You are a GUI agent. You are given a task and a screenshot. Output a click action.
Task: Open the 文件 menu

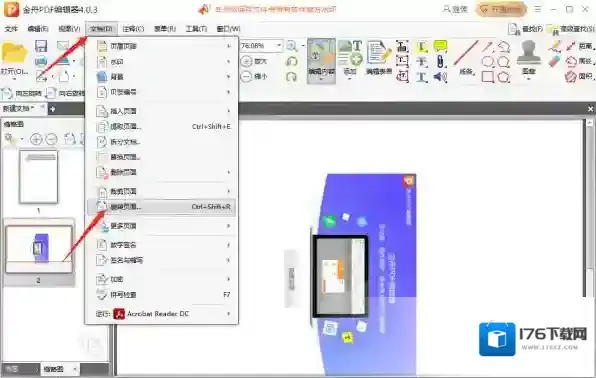pyautogui.click(x=11, y=29)
